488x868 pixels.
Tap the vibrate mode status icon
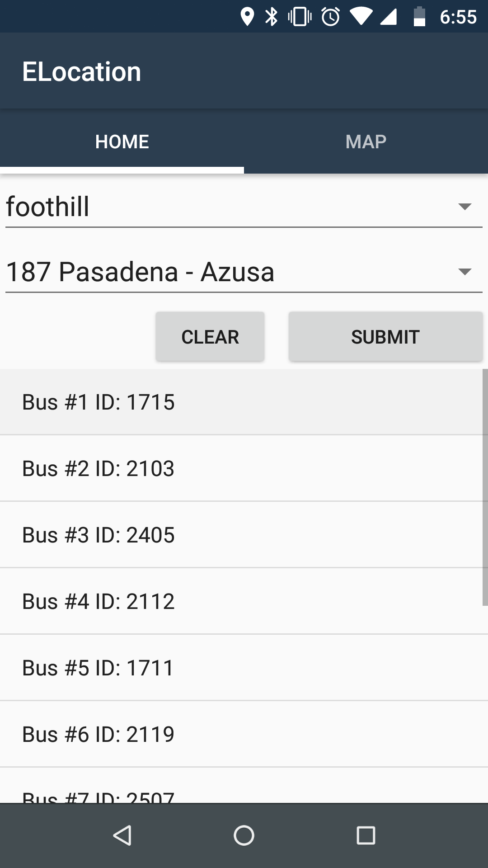[300, 17]
